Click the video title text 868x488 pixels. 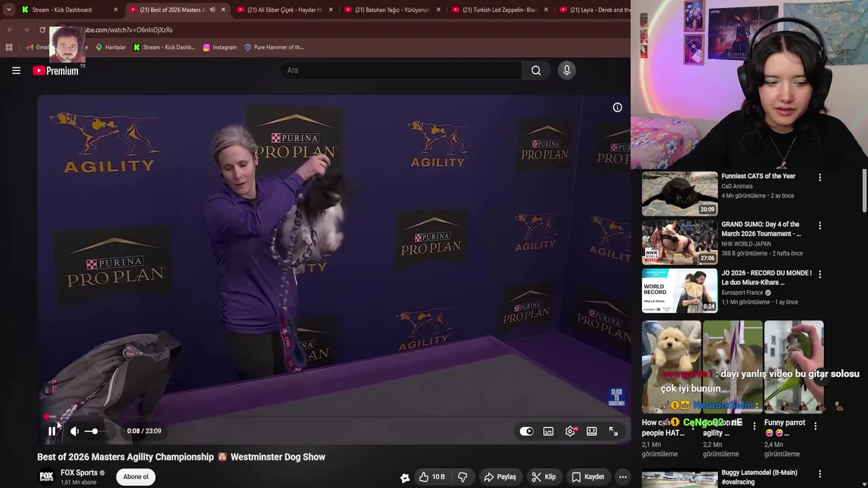point(181,457)
